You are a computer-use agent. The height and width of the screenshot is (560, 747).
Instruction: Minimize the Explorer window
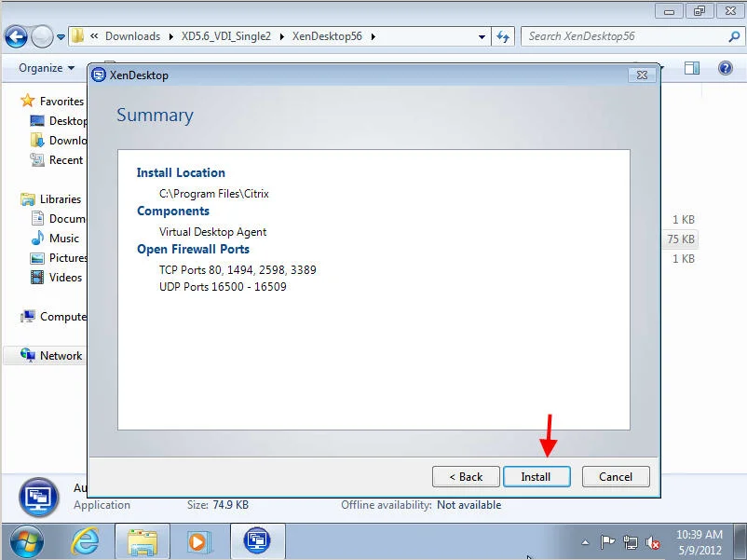669,11
